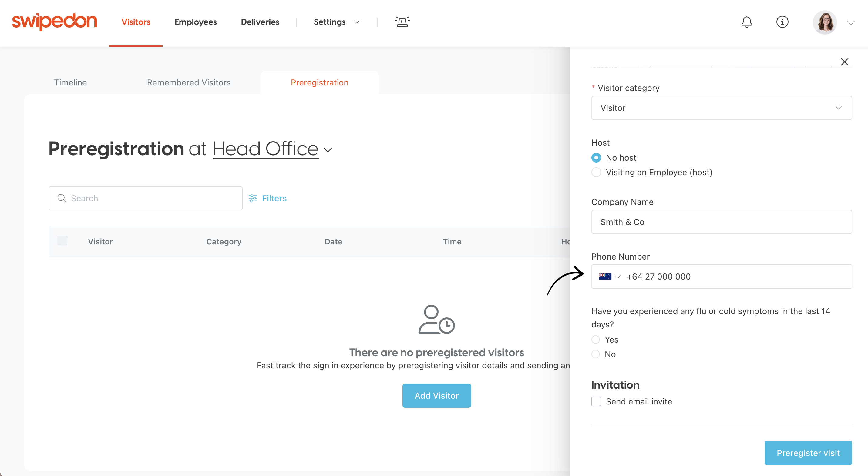The image size is (868, 476).
Task: Click the Add Visitor button
Action: tap(436, 395)
